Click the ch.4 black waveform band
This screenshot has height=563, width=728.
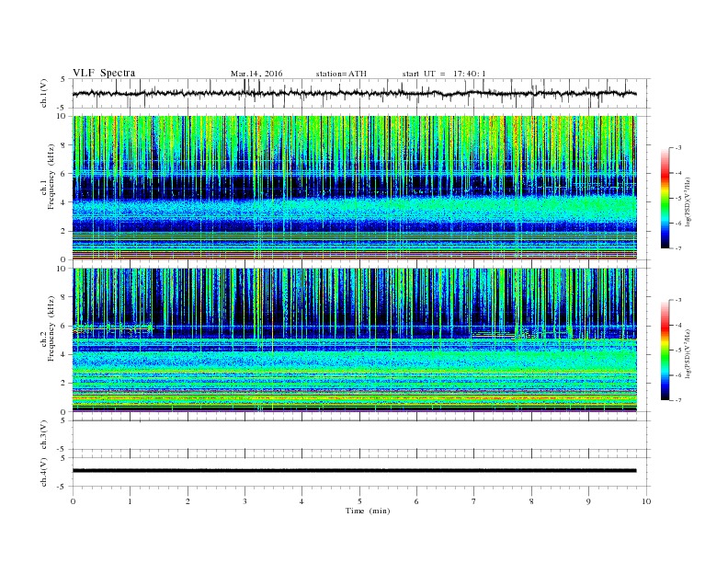354,471
